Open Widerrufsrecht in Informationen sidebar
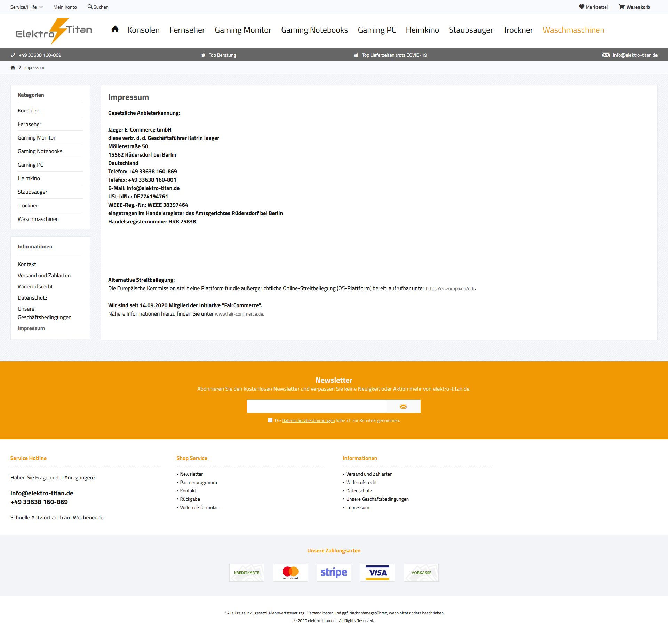The image size is (668, 644). coord(35,287)
